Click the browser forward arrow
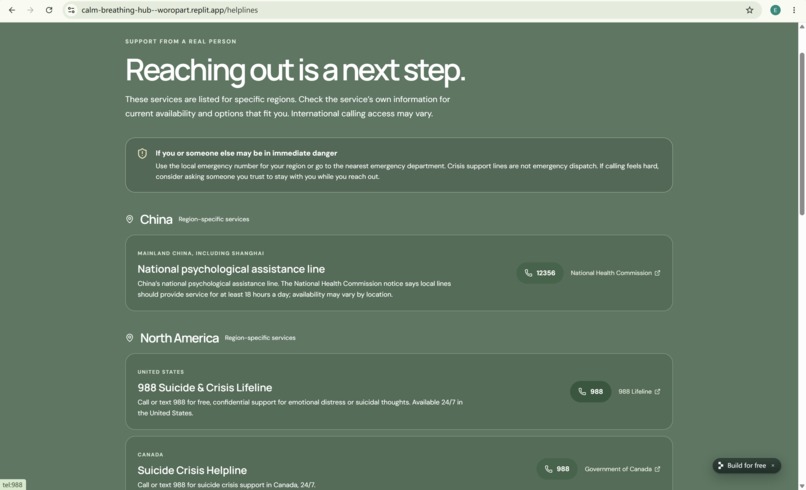 [x=30, y=10]
